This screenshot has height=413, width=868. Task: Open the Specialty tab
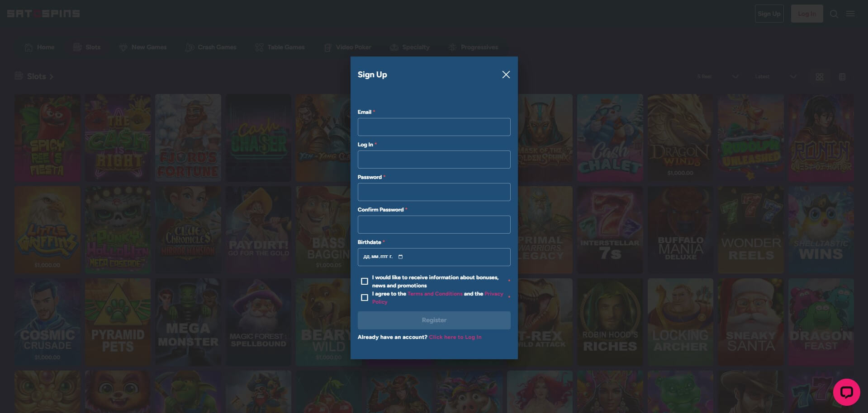[410, 47]
